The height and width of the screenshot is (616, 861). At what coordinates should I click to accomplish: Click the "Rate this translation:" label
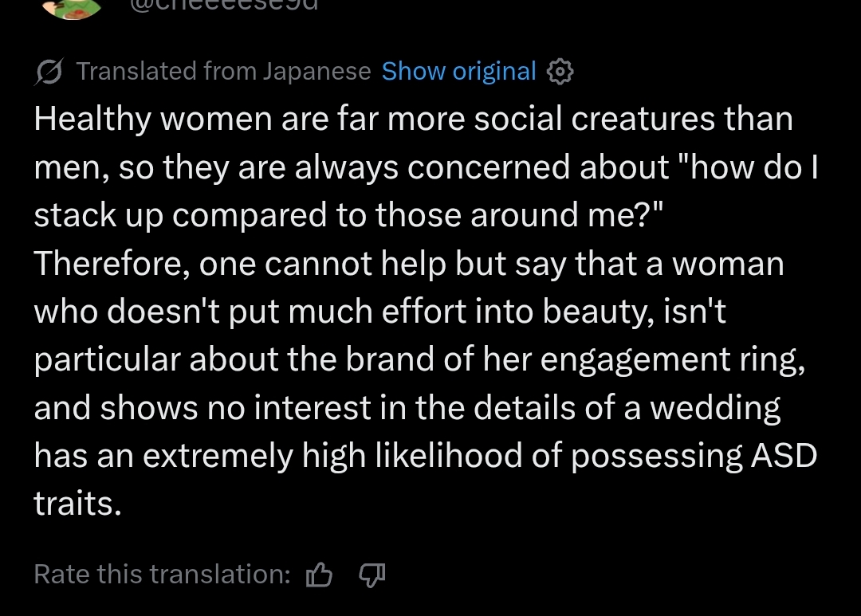tap(163, 574)
